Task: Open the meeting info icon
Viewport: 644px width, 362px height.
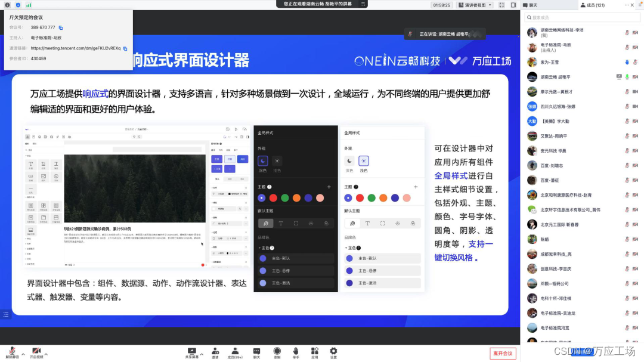Action: [x=7, y=5]
